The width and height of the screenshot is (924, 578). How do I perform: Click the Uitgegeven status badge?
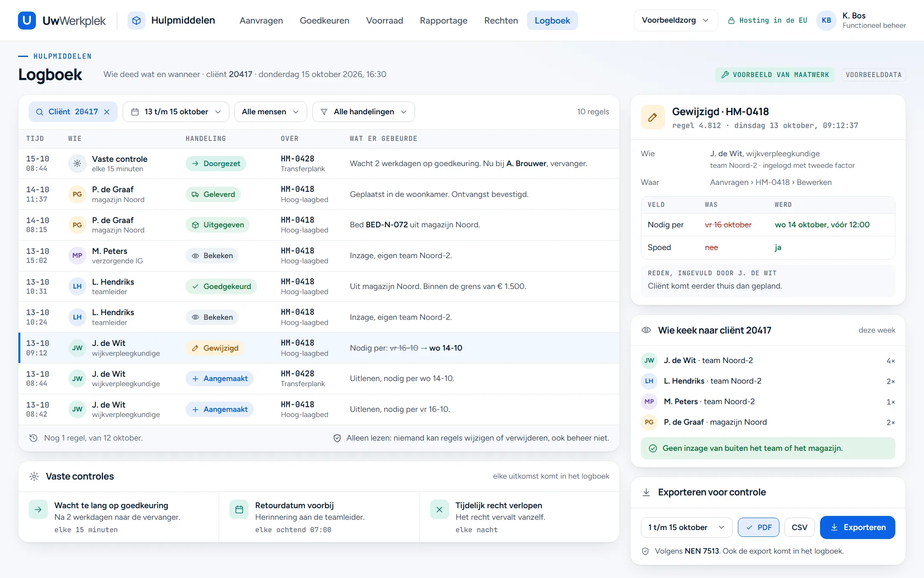pyautogui.click(x=218, y=225)
